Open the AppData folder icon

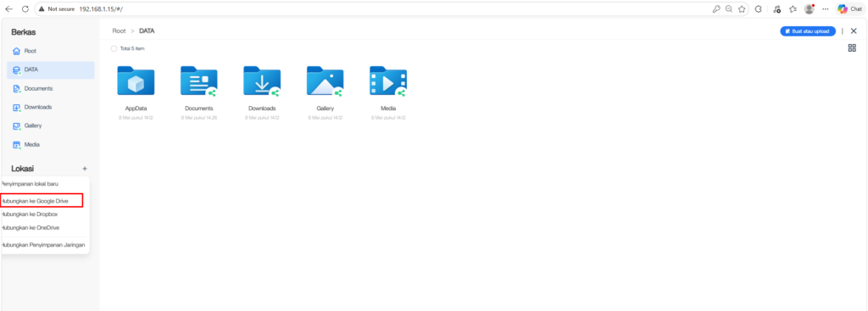coord(136,81)
